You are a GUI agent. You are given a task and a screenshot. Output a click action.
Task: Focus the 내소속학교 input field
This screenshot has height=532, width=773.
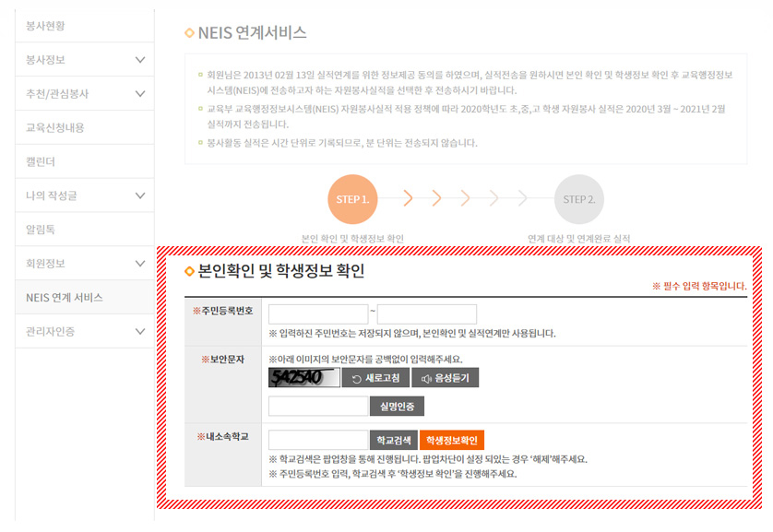point(318,440)
